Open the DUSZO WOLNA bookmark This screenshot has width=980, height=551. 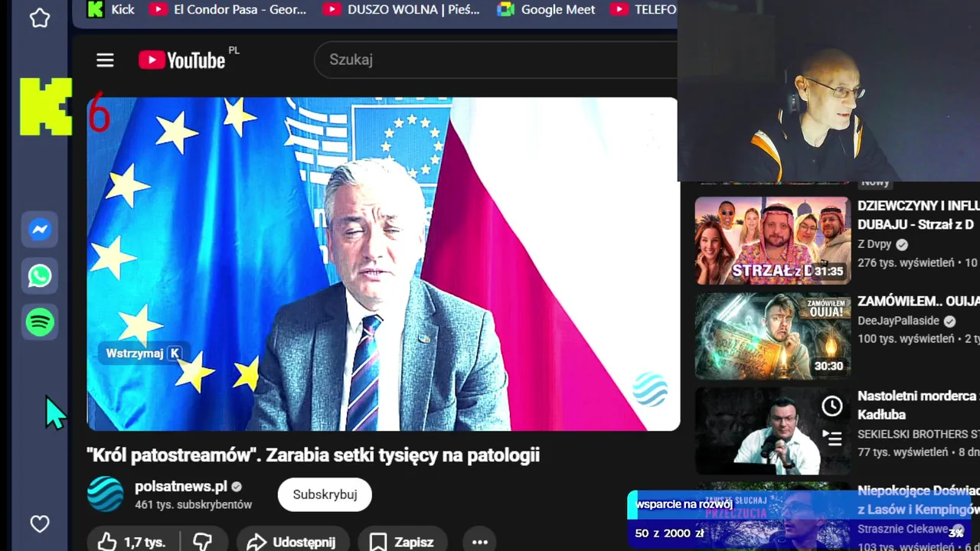pos(401,9)
